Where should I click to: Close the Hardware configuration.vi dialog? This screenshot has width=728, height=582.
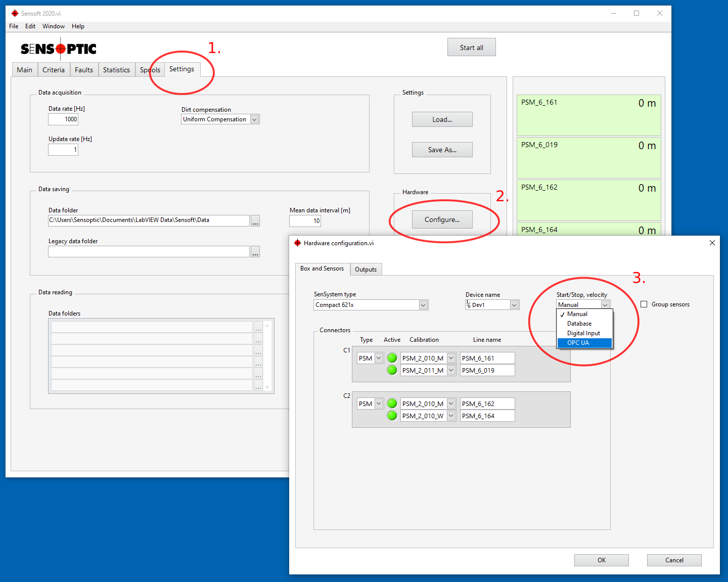click(x=712, y=243)
